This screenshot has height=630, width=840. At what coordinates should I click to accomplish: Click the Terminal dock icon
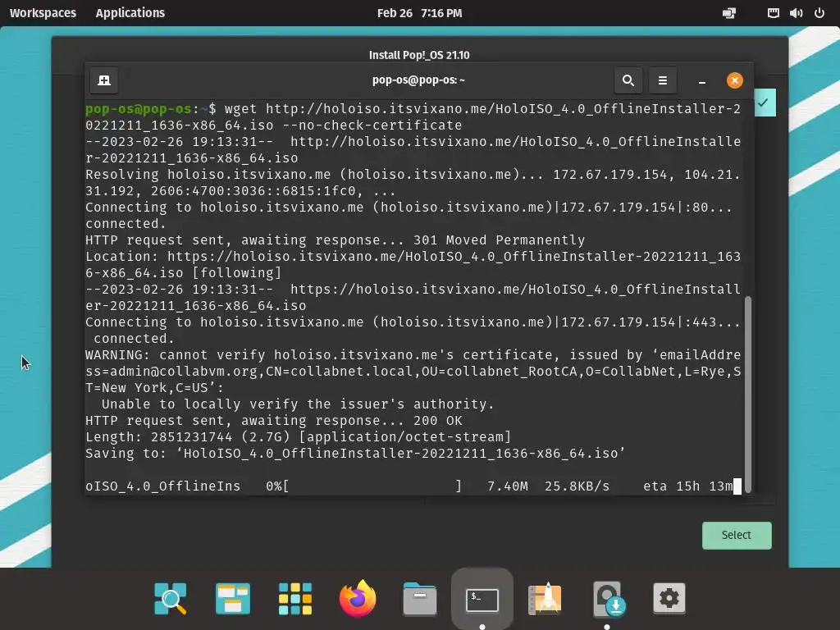482,600
